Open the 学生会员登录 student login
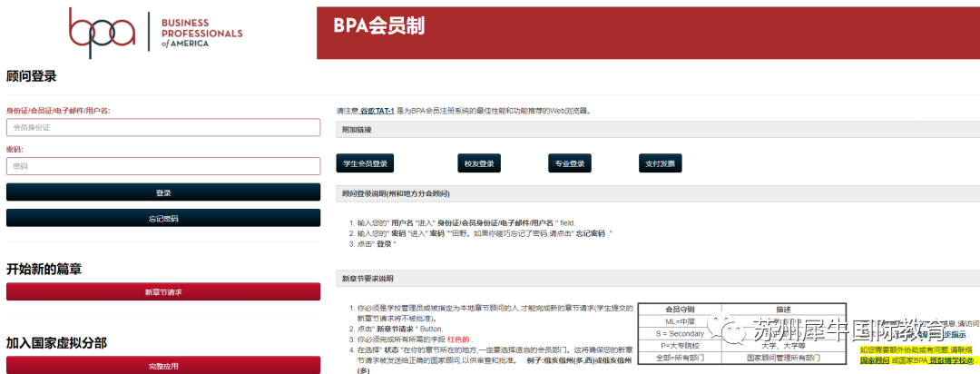The width and height of the screenshot is (980, 374). (x=365, y=163)
